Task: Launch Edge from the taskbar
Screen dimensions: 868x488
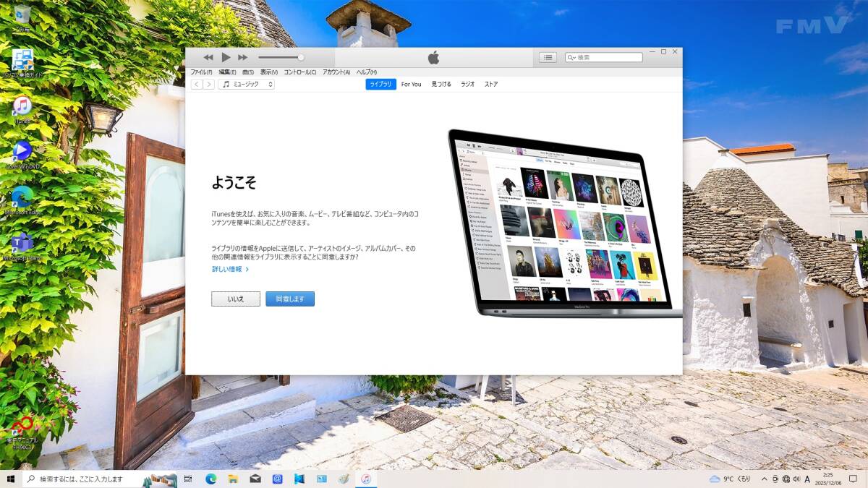Action: (211, 479)
